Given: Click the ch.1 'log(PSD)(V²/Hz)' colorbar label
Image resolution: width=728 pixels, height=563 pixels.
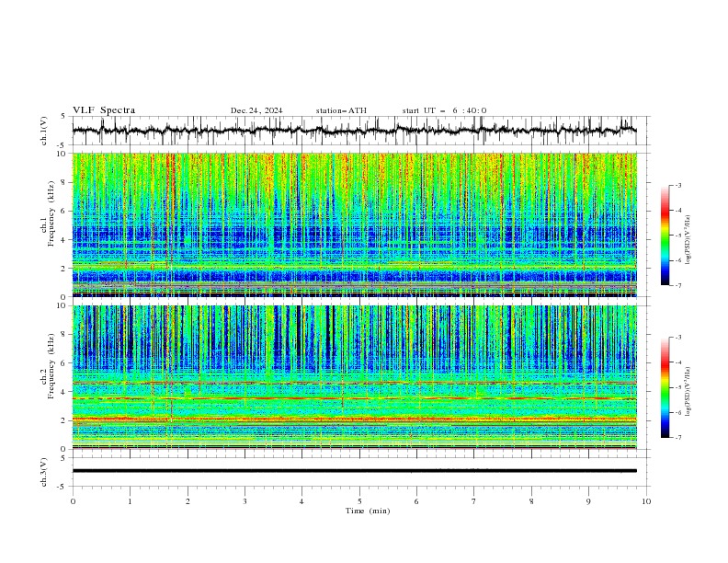Looking at the screenshot, I should [688, 240].
